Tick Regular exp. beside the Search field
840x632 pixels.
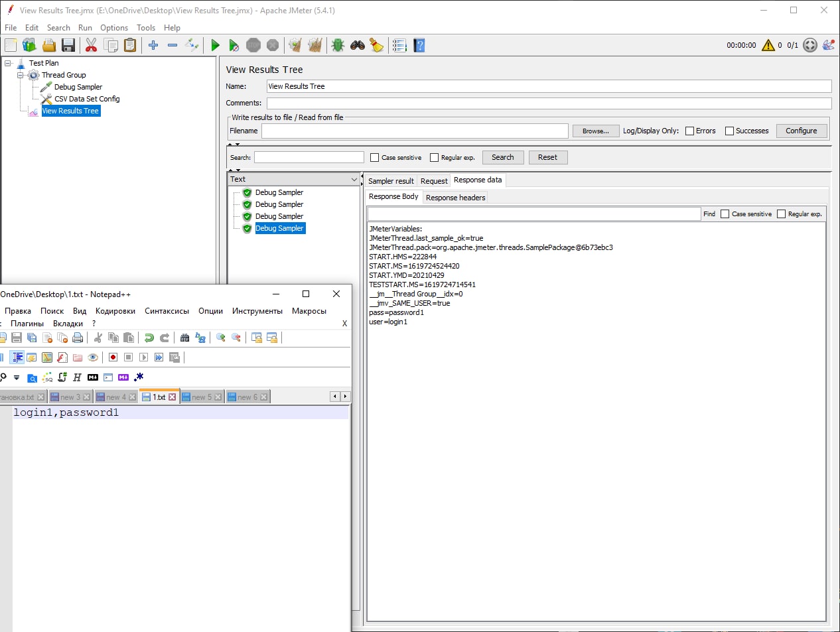pyautogui.click(x=434, y=157)
